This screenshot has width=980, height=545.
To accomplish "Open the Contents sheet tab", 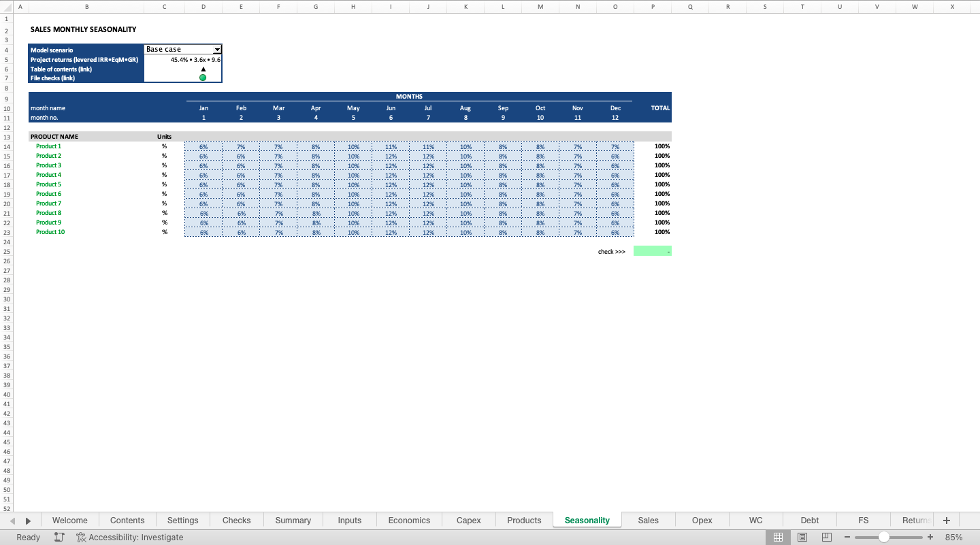I will (127, 521).
